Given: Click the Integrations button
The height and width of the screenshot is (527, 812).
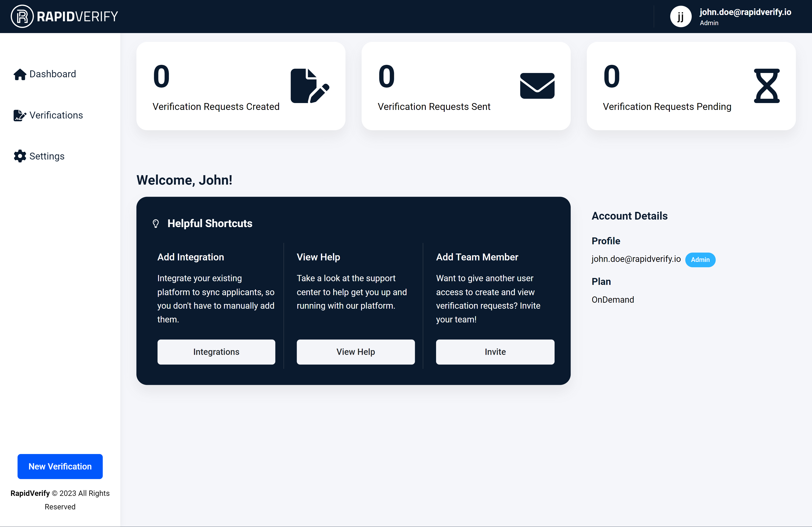Looking at the screenshot, I should 216,352.
